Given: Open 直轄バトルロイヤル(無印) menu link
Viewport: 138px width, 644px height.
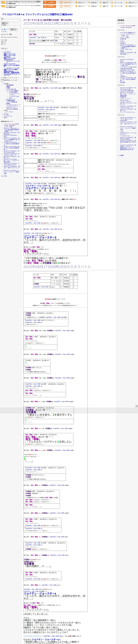Looking at the screenshot, I should point(11,70).
